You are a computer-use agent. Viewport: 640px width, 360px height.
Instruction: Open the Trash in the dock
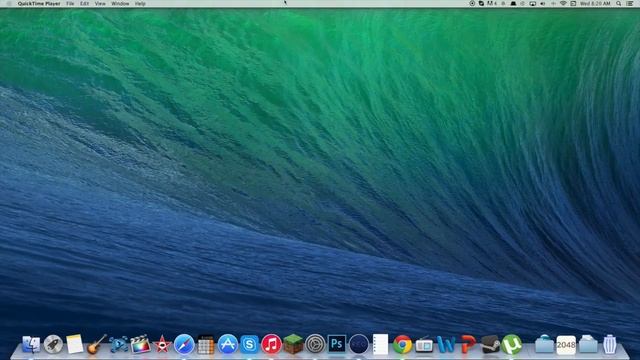click(610, 344)
